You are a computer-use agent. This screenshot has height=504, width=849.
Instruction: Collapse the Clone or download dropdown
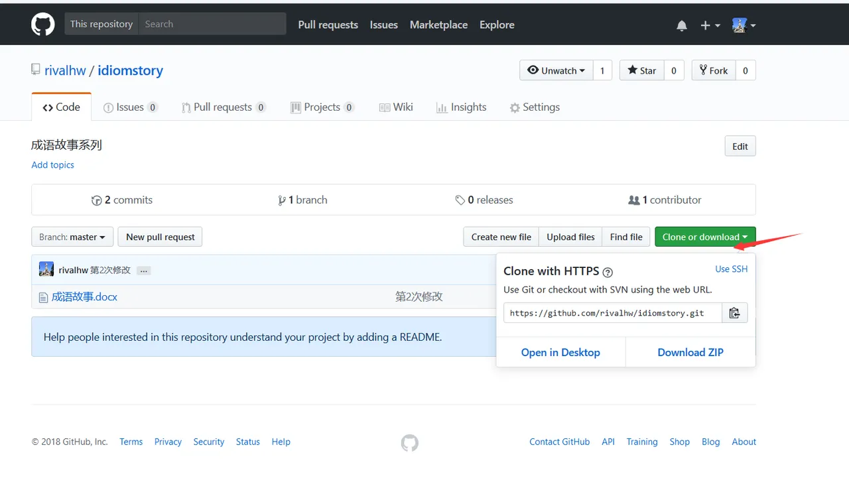[x=704, y=237]
